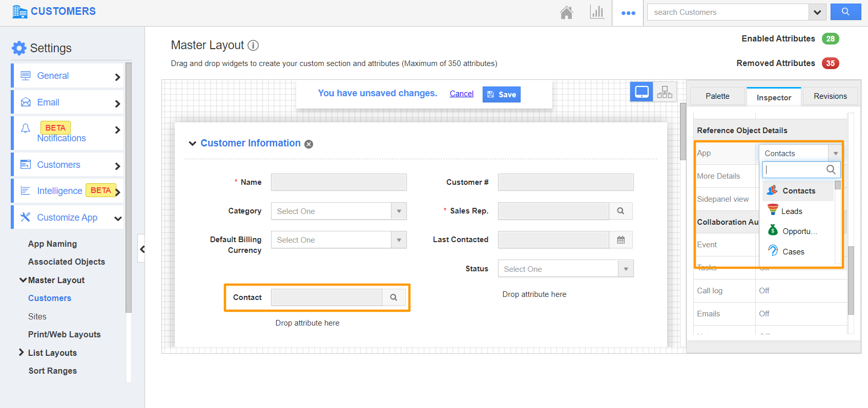Click the Customers sidebar card icon
Viewport: 868px width, 408px height.
(x=26, y=164)
